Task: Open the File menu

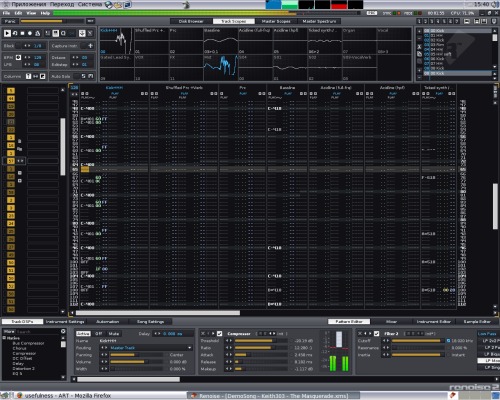Action: pos(6,13)
